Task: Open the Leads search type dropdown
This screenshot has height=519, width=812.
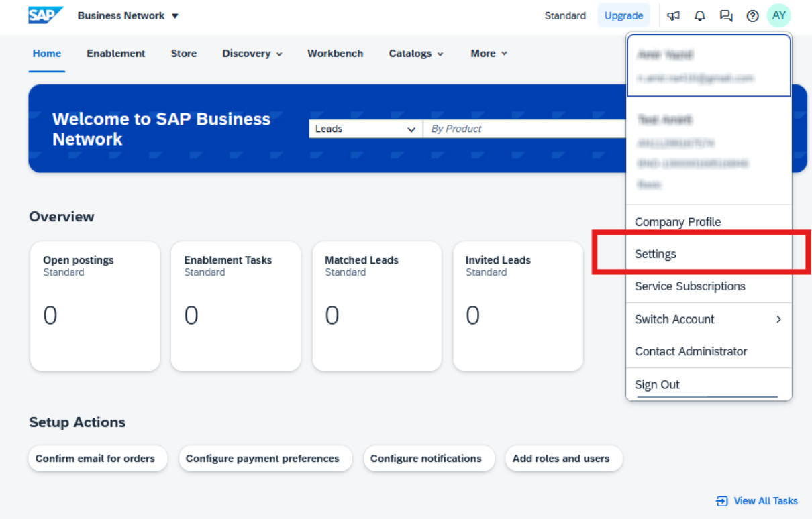Action: click(x=366, y=129)
